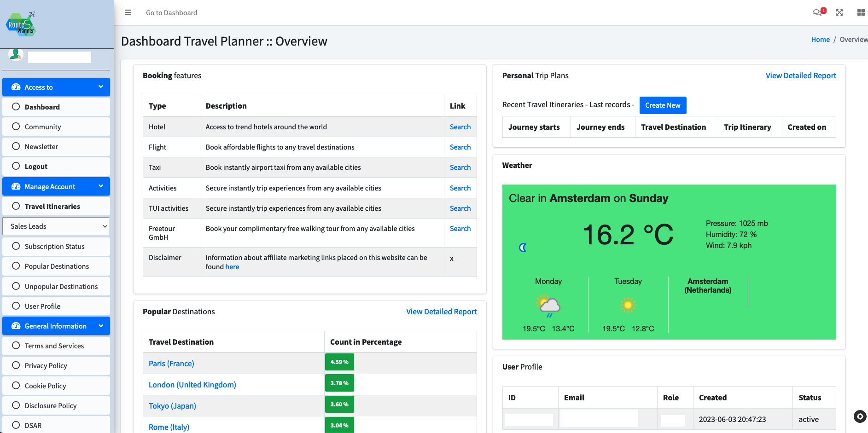Viewport: 868px width, 433px height.
Task: Click Search link in Hotel row
Action: tap(460, 127)
